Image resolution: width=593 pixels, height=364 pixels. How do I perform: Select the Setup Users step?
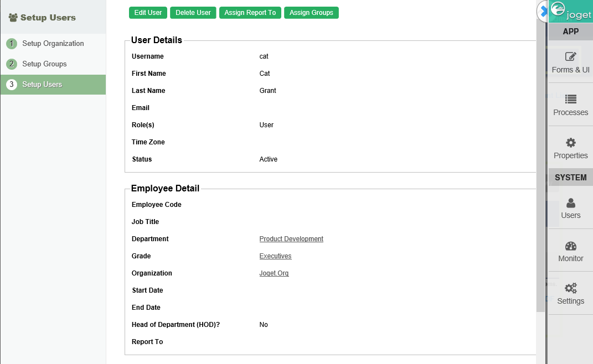(x=42, y=85)
